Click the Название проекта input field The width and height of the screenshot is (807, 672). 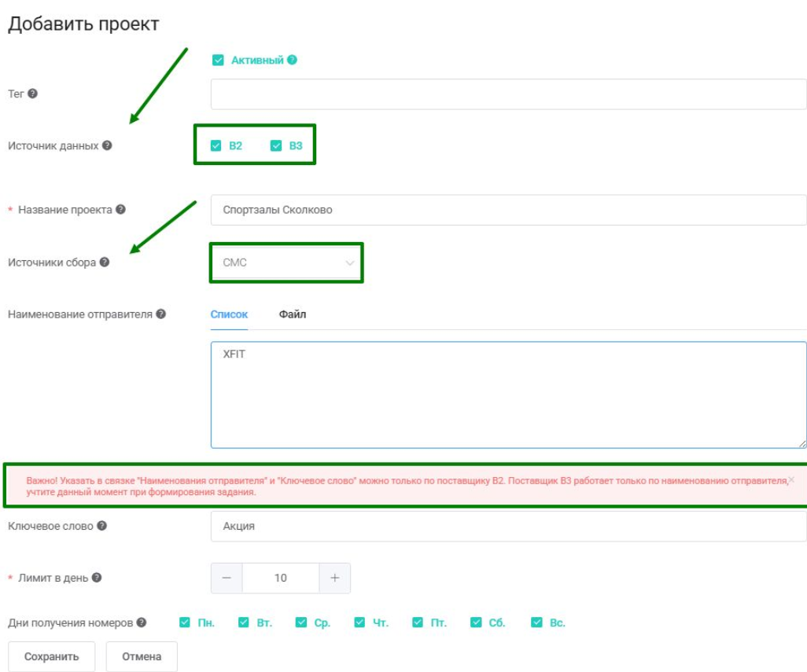(x=508, y=210)
